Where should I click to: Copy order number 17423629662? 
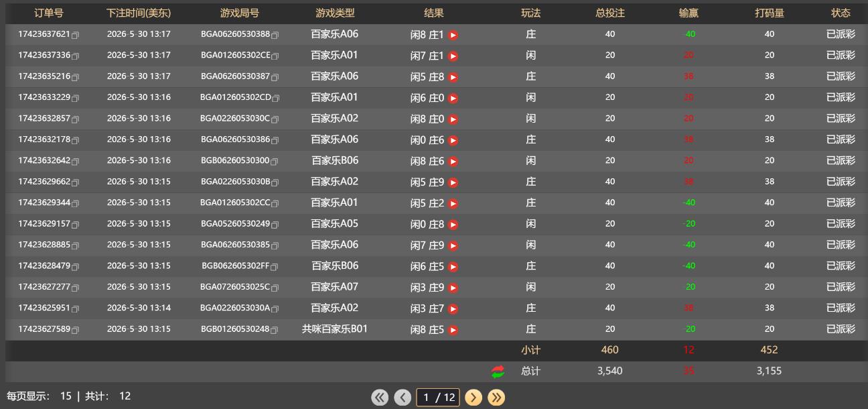(76, 182)
